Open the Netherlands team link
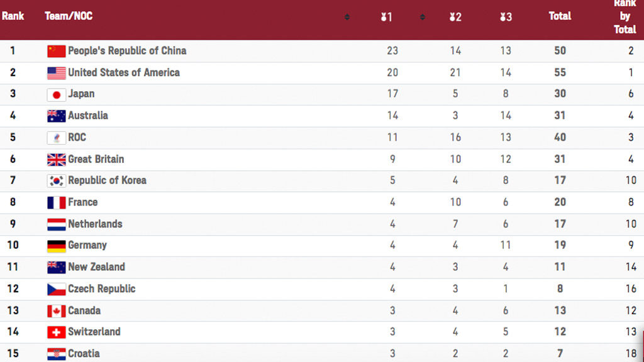This screenshot has height=362, width=644. pos(96,224)
